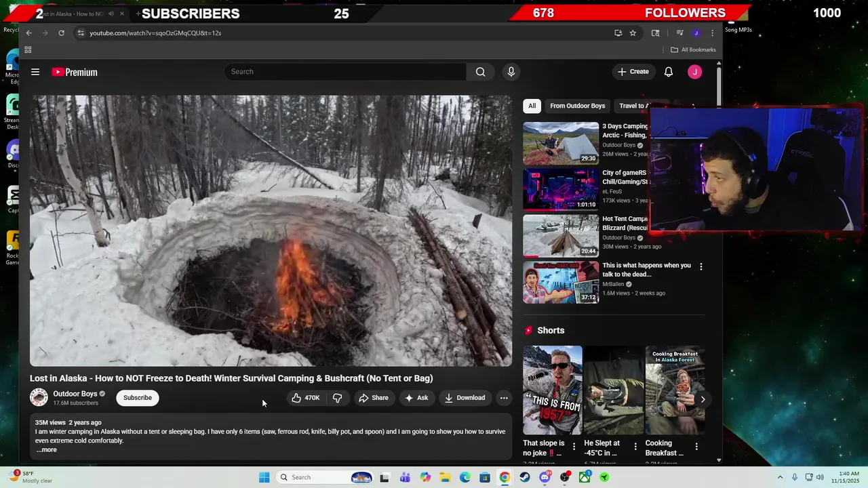The image size is (868, 488).
Task: Select Travel filter chip
Action: pos(632,106)
